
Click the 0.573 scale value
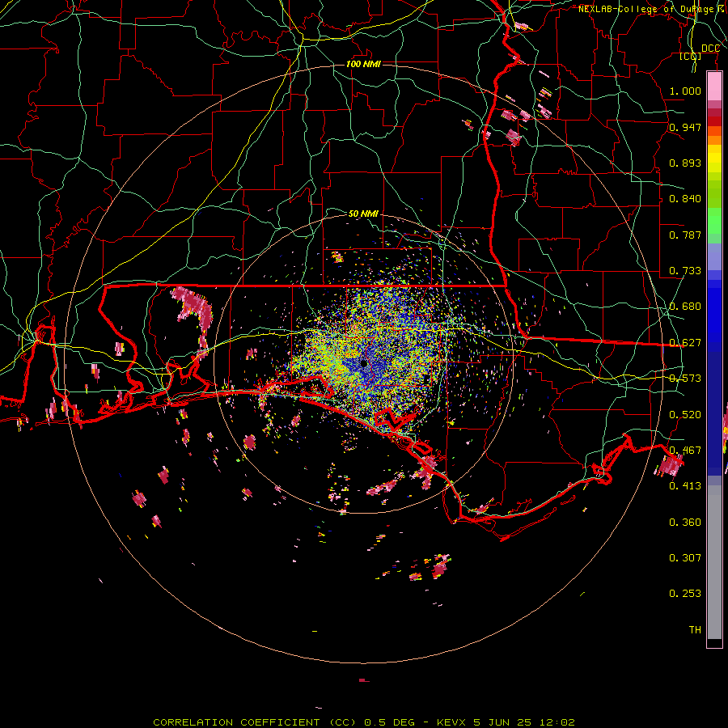tap(685, 378)
